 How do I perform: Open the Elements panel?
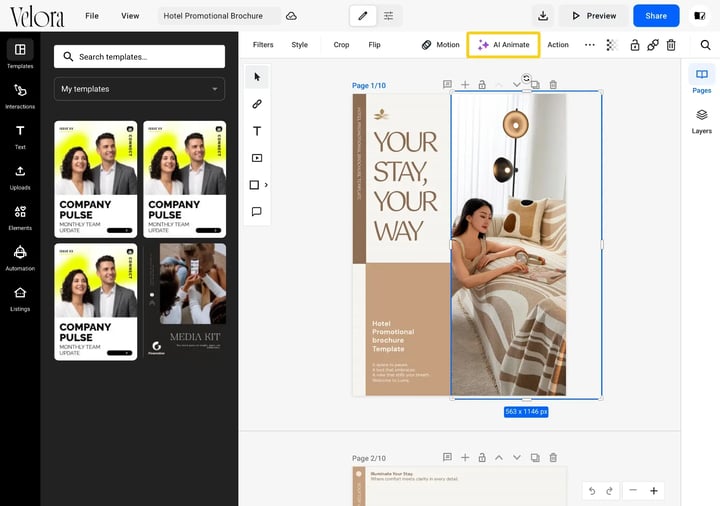pos(20,217)
